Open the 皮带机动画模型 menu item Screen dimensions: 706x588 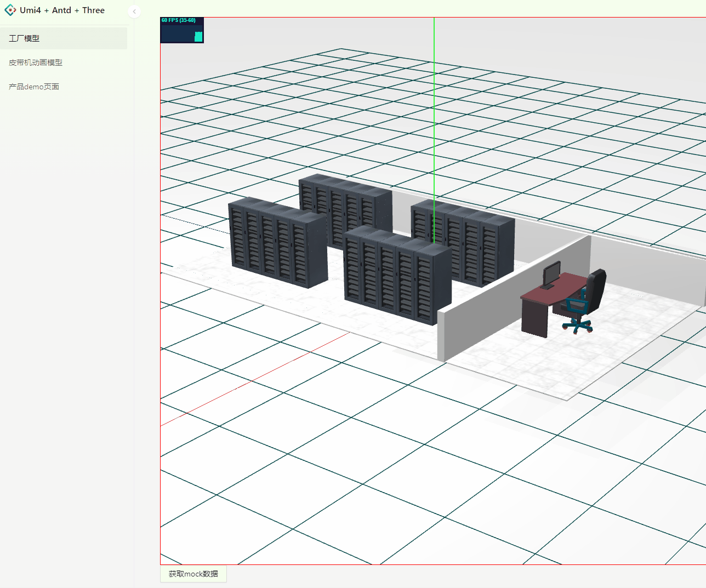tap(64, 62)
